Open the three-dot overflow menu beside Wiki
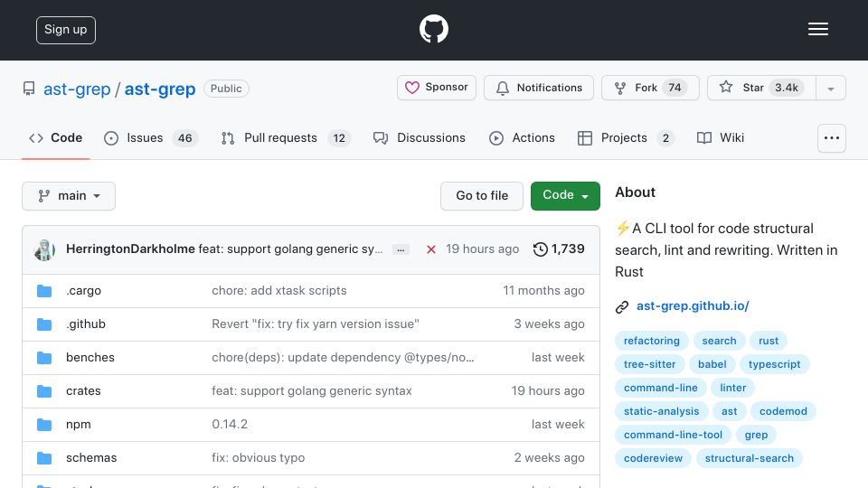 click(832, 138)
